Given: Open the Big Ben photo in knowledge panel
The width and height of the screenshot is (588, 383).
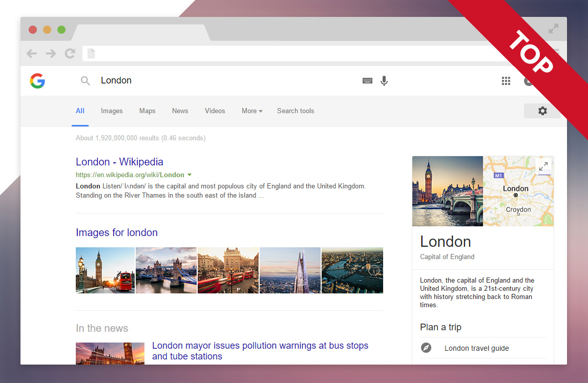Looking at the screenshot, I should (447, 191).
